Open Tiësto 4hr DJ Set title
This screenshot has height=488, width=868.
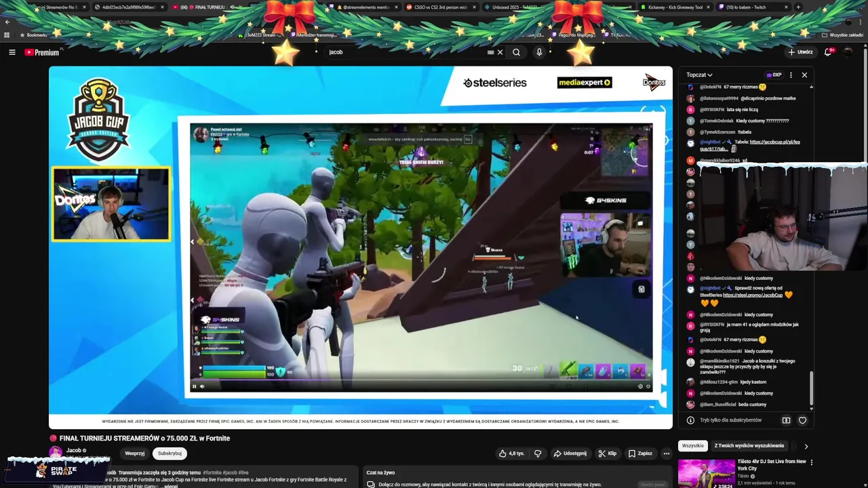[772, 465]
